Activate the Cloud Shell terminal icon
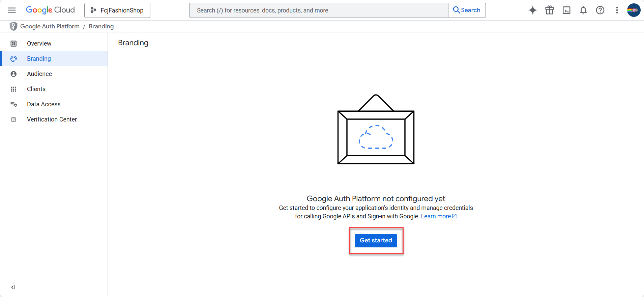The height and width of the screenshot is (297, 644). pos(566,10)
